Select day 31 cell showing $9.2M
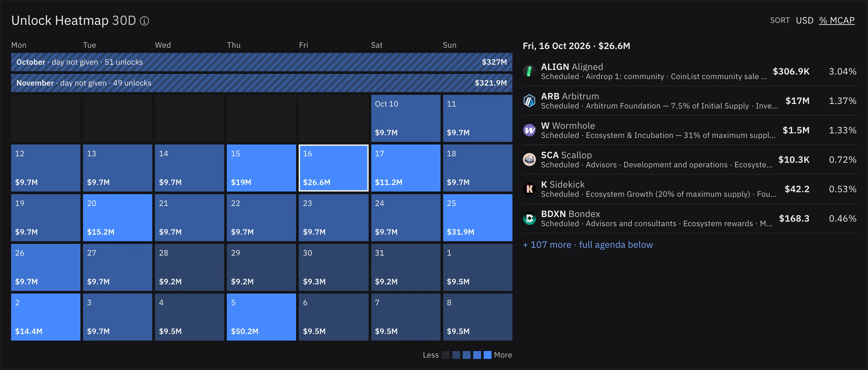This screenshot has width=868, height=370. pos(406,267)
